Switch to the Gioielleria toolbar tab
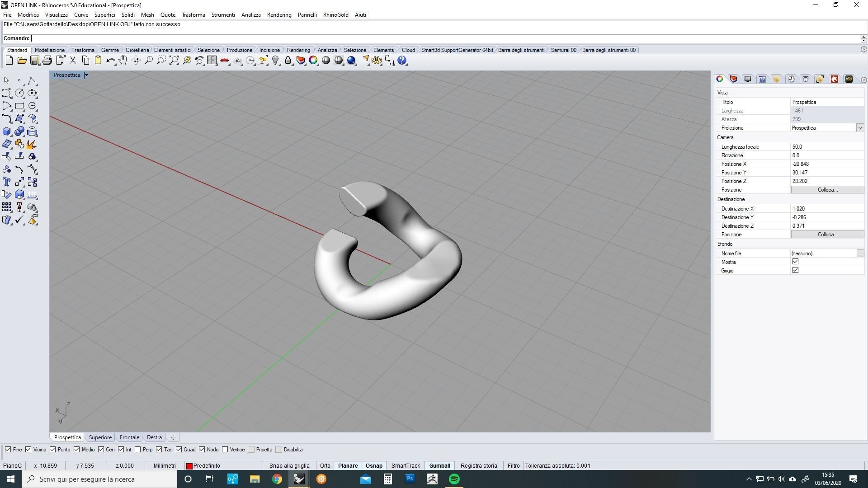 (137, 50)
